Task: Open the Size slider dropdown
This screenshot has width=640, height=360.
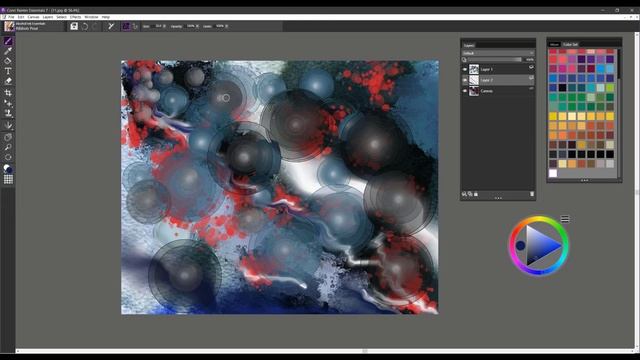Action: pyautogui.click(x=164, y=26)
